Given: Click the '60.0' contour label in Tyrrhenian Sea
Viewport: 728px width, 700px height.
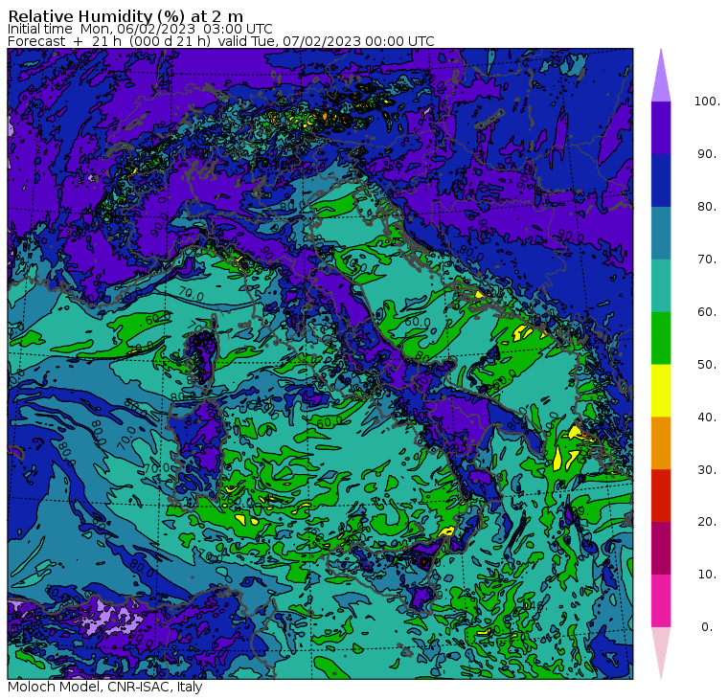Looking at the screenshot, I should click(330, 421).
